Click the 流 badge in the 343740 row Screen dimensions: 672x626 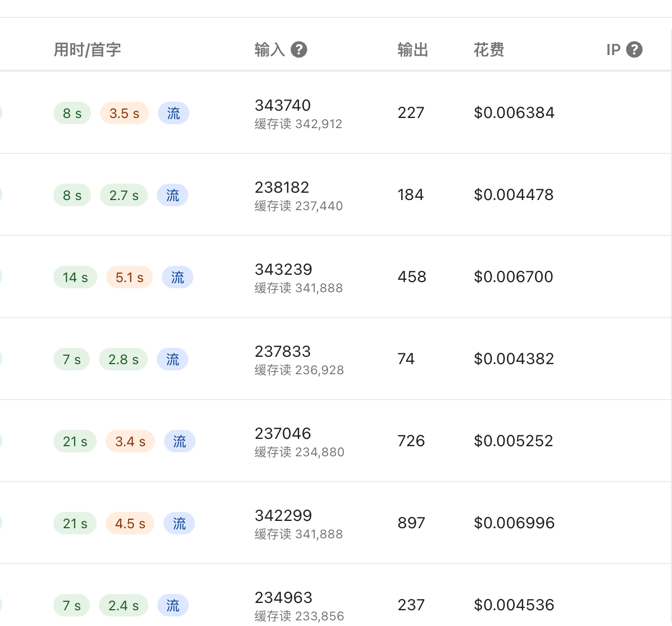click(174, 113)
